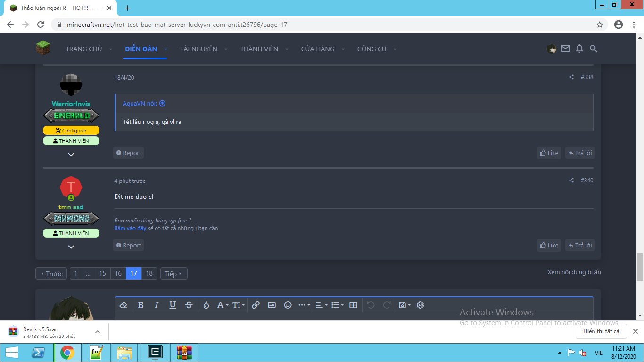This screenshot has width=644, height=362.
Task: Click Xem nội dung bị ẩn link
Action: [x=574, y=272]
